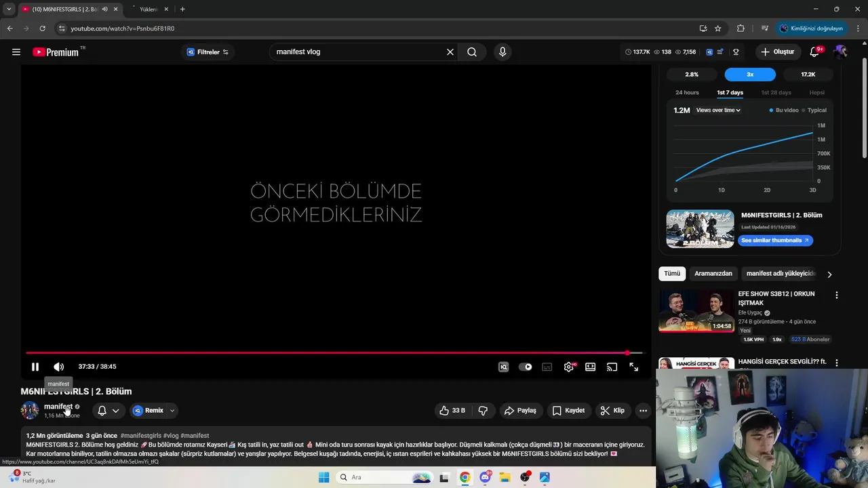Open EFE SHOW S3B12 video thumbnail
The image size is (868, 488).
(x=696, y=311)
